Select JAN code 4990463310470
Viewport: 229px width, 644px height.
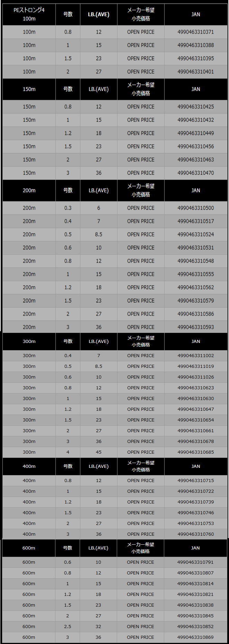click(195, 173)
